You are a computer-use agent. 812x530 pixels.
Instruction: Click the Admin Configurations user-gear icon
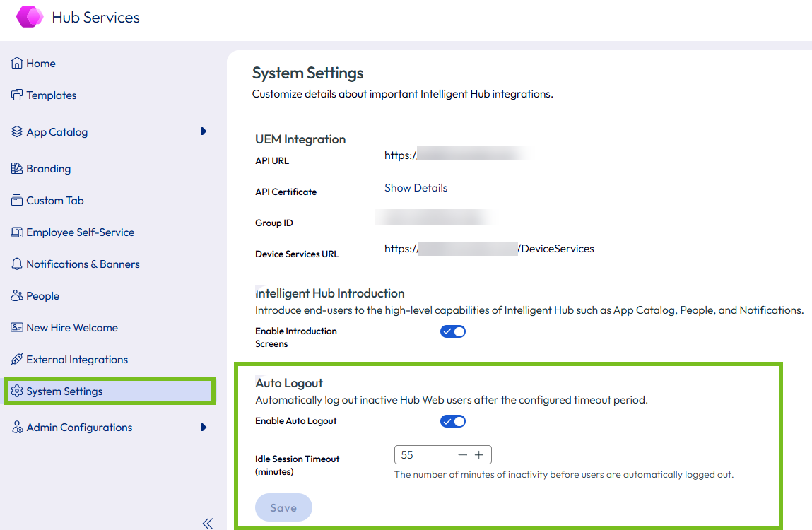click(17, 427)
